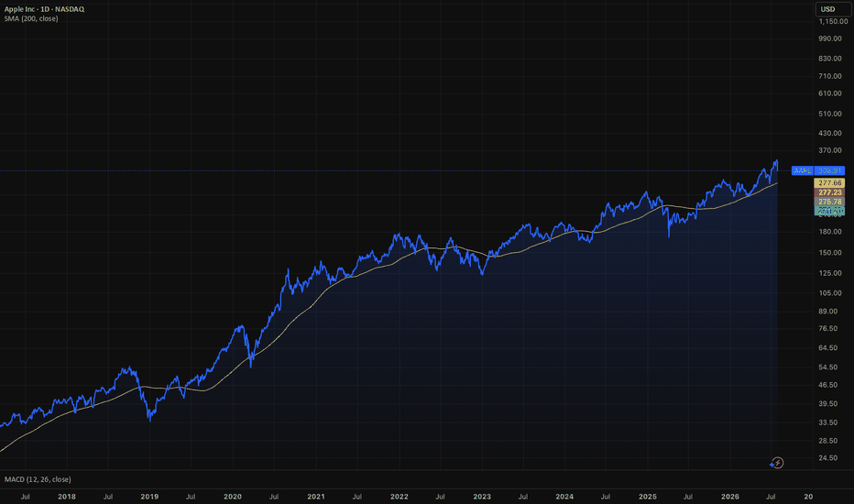Click the 370.00 price scale label
This screenshot has height=504, width=854.
[830, 150]
